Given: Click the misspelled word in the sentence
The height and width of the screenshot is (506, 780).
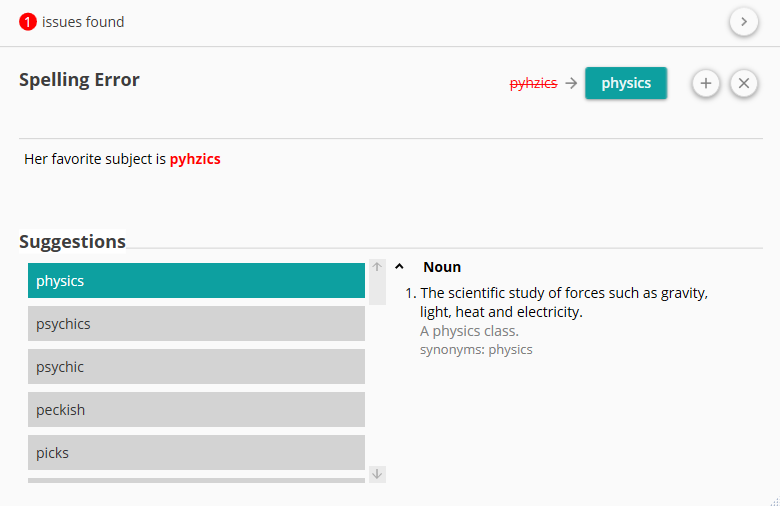Looking at the screenshot, I should coord(195,159).
